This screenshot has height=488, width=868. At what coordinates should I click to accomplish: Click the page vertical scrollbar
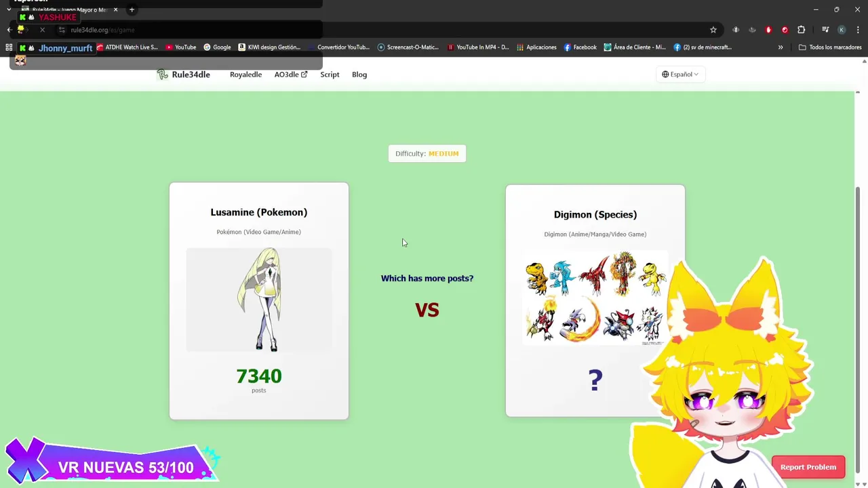(858, 329)
